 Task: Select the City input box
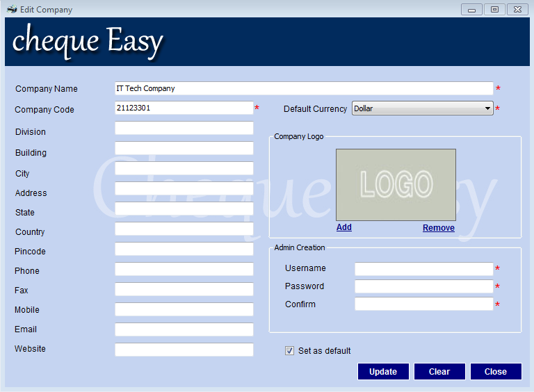[x=184, y=168]
